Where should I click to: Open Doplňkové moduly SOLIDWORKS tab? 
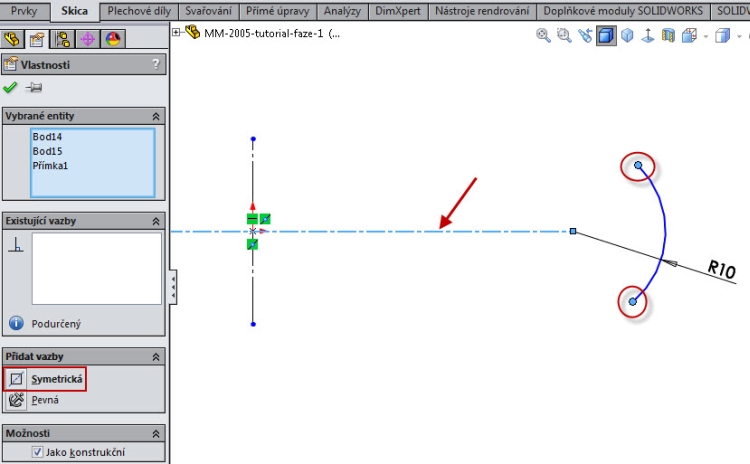click(x=623, y=11)
